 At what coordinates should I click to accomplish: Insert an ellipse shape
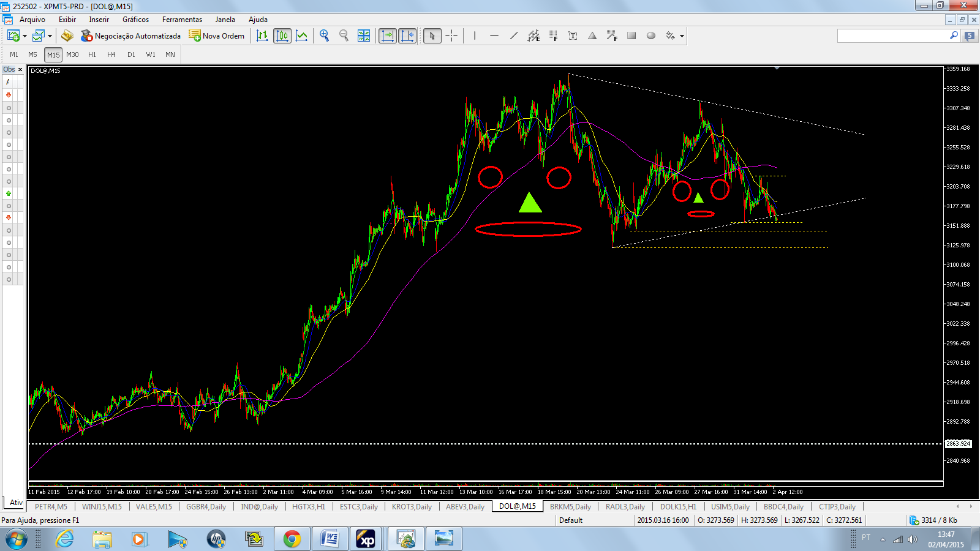[x=651, y=36]
